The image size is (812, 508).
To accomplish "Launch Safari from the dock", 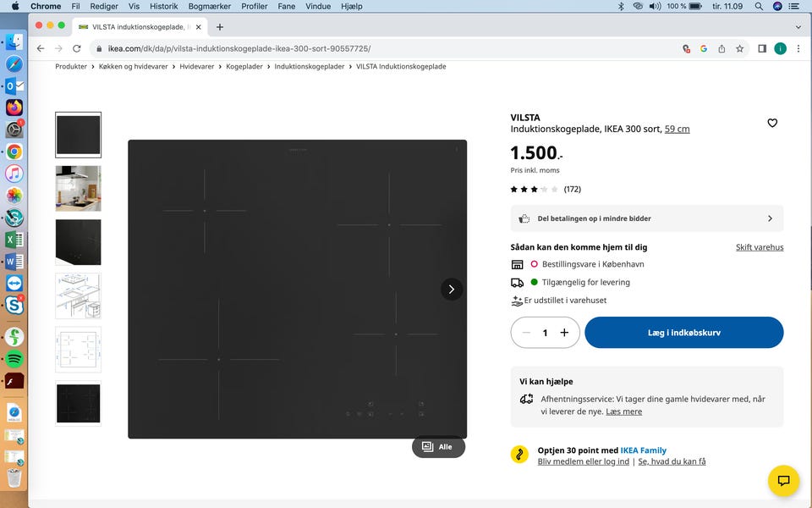I will (x=14, y=63).
